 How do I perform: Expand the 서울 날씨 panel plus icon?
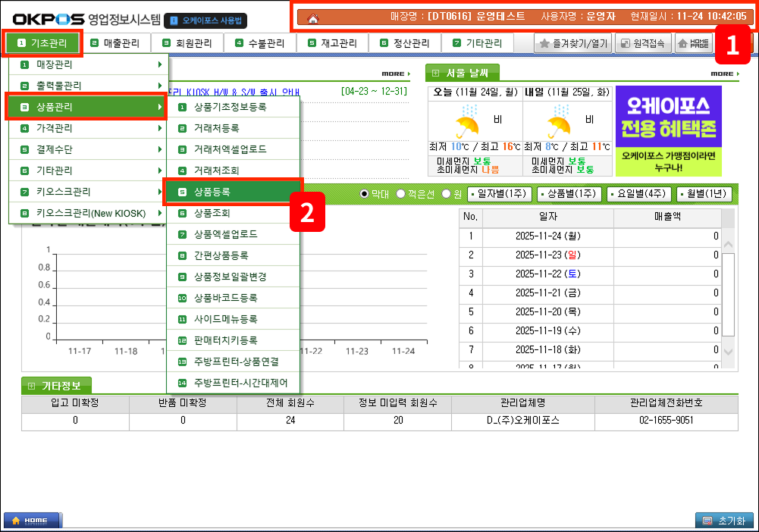click(436, 74)
